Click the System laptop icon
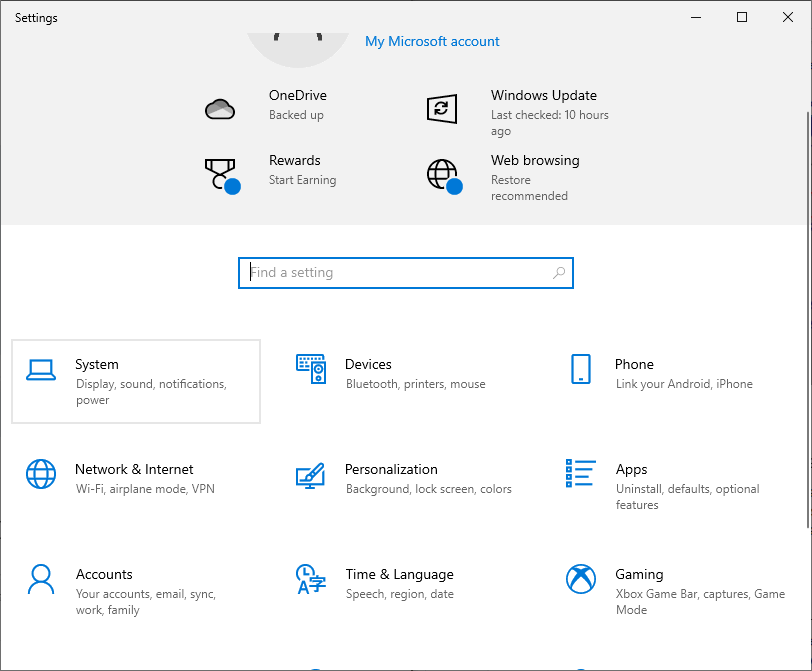 pyautogui.click(x=41, y=370)
